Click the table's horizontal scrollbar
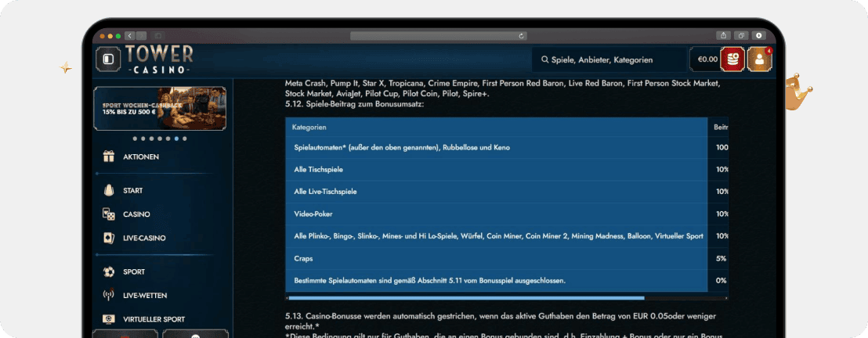The image size is (868, 338). point(465,297)
